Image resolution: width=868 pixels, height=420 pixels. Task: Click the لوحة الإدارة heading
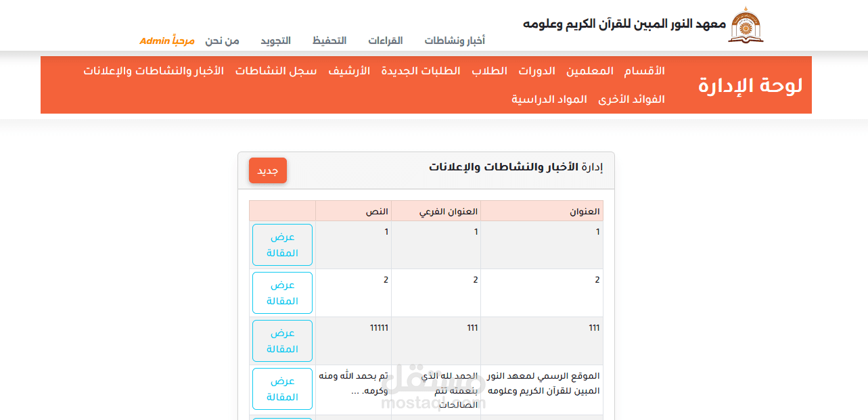click(750, 85)
